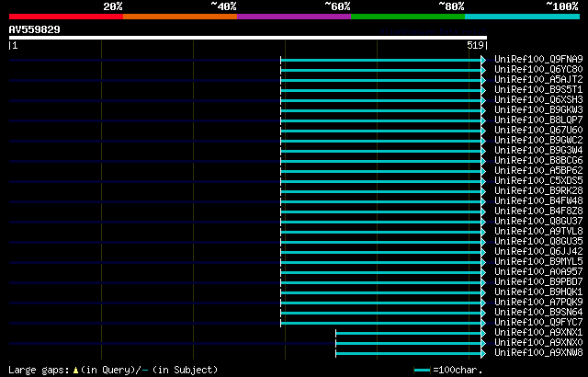Select the AV559829 query name
Screen dimensions: 588x377
(x=35, y=29)
